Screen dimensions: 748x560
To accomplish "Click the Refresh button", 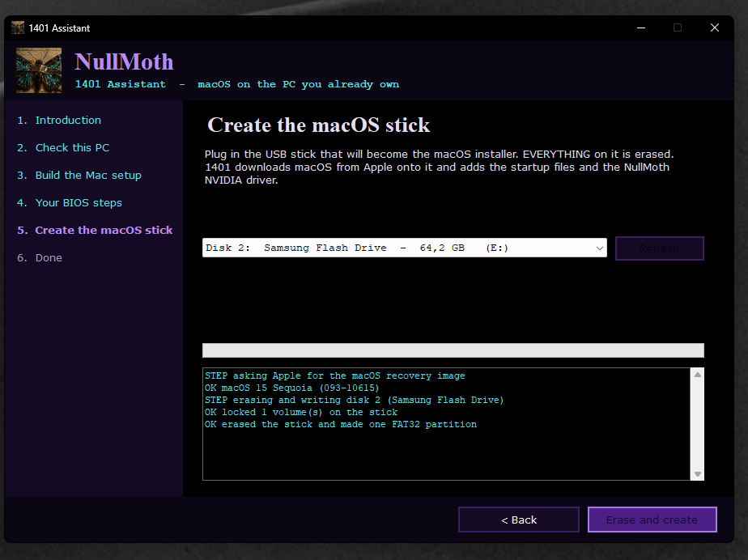I will click(659, 248).
